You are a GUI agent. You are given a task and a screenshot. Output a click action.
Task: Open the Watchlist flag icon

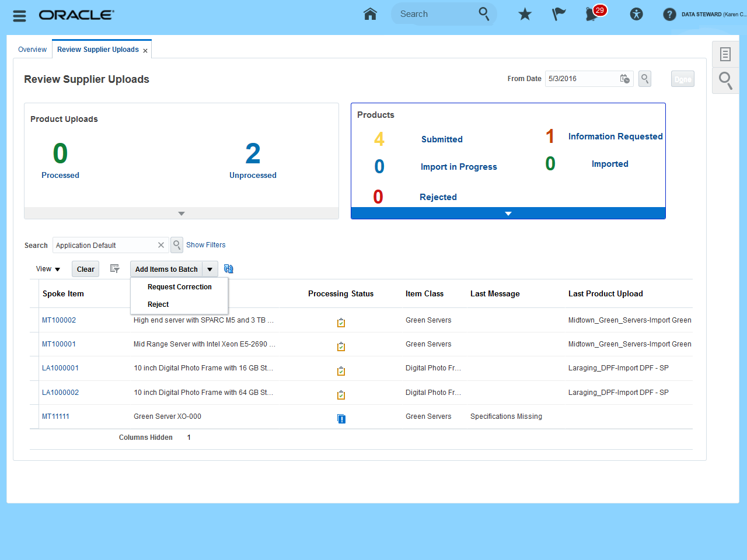coord(558,14)
